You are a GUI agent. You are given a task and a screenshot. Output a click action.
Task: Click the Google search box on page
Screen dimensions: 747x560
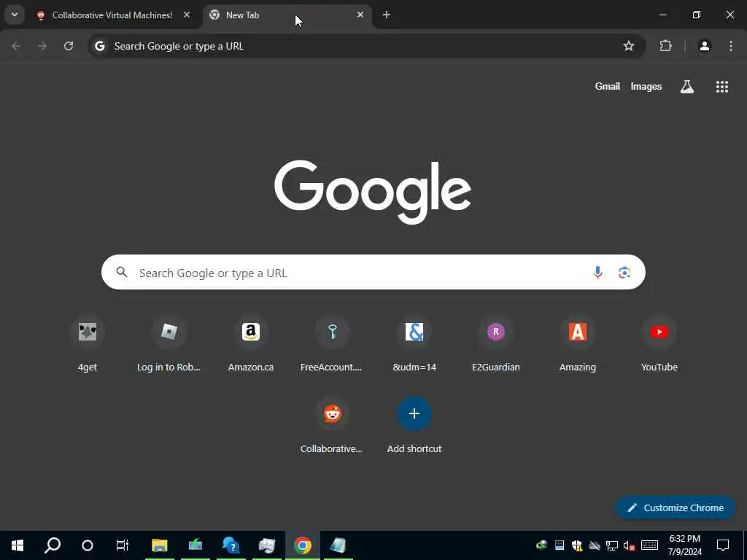coord(373,272)
